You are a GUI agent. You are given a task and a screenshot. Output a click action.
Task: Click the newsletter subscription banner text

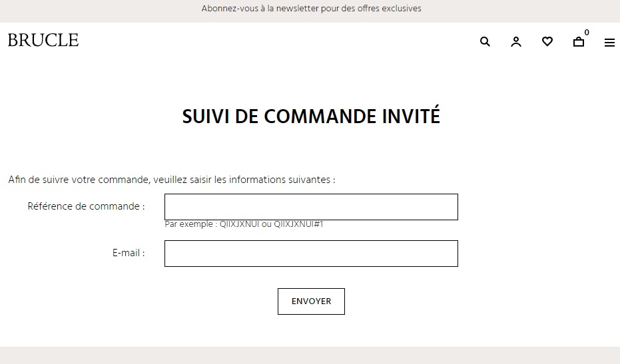pyautogui.click(x=311, y=9)
